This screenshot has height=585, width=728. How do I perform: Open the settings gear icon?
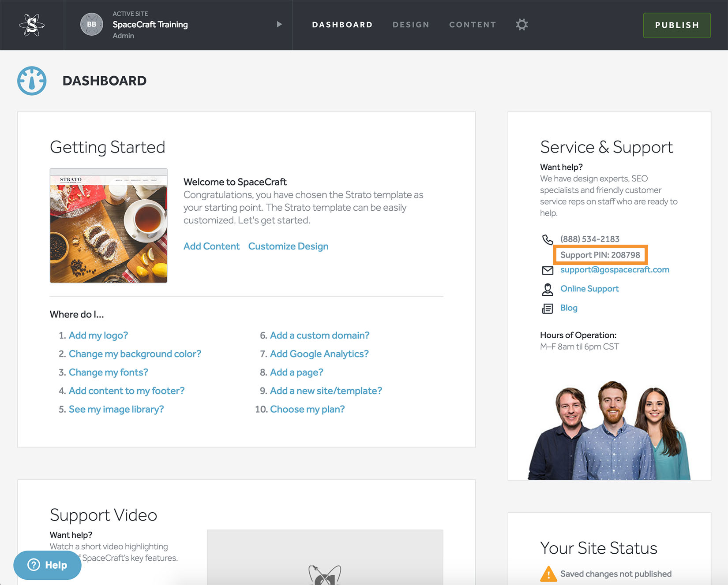coord(522,25)
